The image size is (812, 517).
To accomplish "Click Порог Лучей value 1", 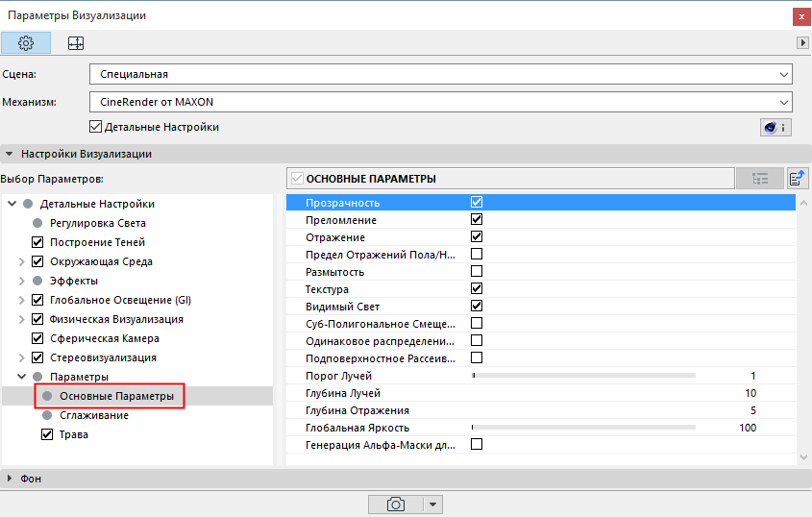I will click(x=753, y=376).
